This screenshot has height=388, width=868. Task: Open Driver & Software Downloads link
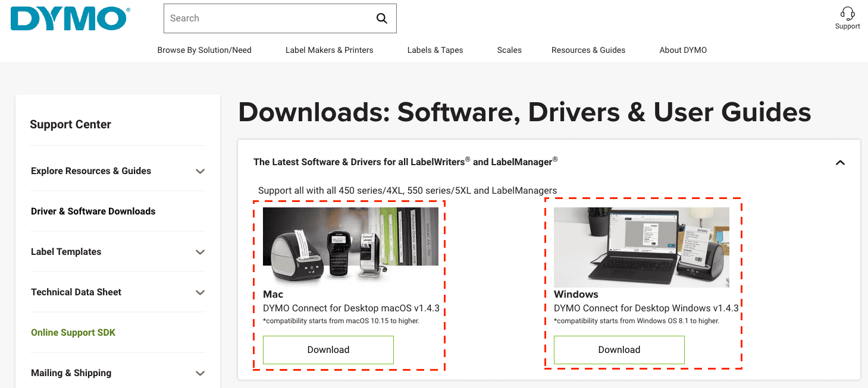coord(93,211)
